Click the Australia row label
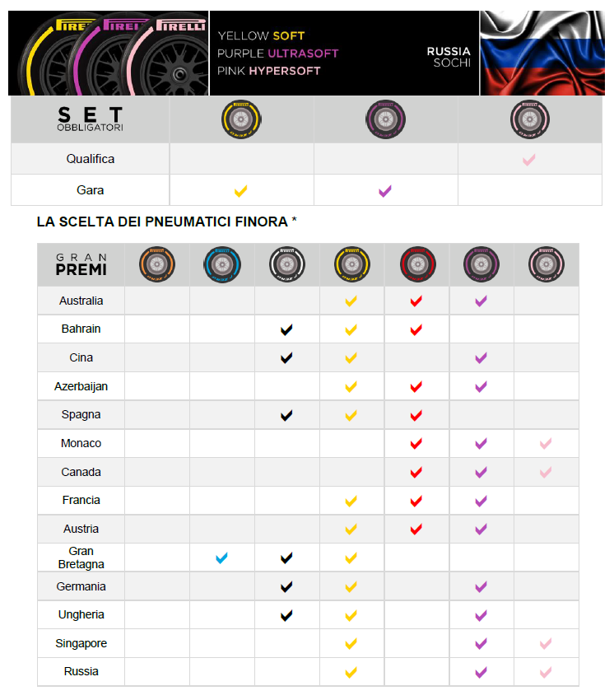614x700 pixels. (x=81, y=301)
